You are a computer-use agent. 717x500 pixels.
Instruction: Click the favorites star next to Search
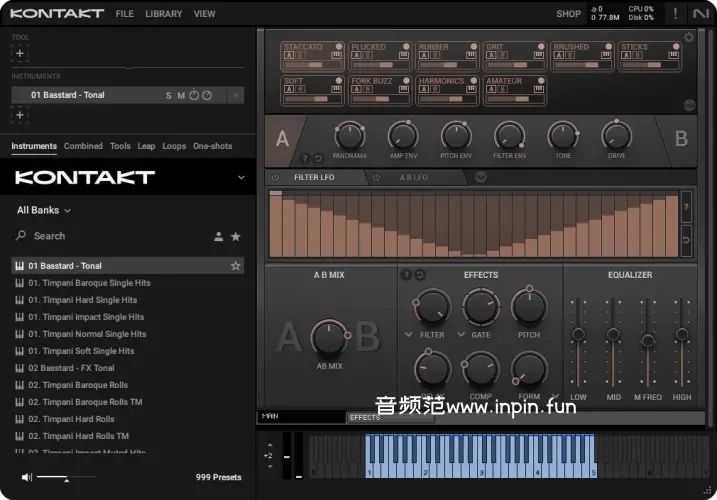coord(236,237)
